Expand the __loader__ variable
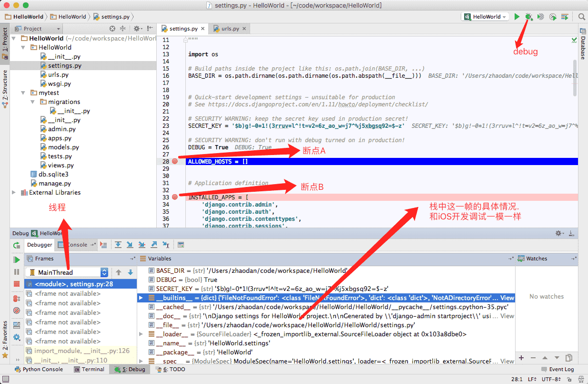This screenshot has width=588, height=384. pyautogui.click(x=141, y=334)
